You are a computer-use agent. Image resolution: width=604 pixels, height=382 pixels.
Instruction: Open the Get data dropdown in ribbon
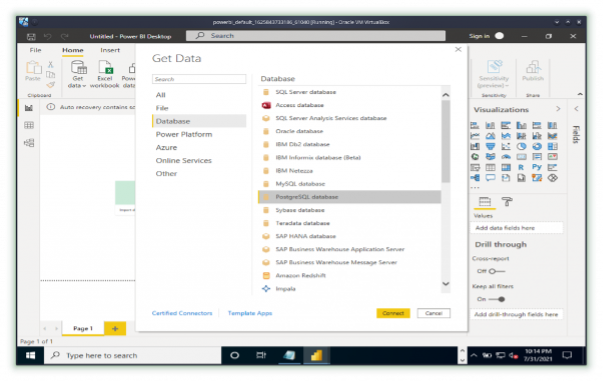[77, 74]
